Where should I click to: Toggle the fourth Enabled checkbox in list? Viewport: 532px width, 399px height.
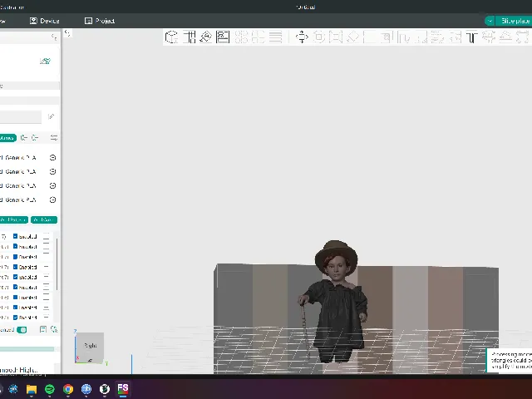click(15, 267)
